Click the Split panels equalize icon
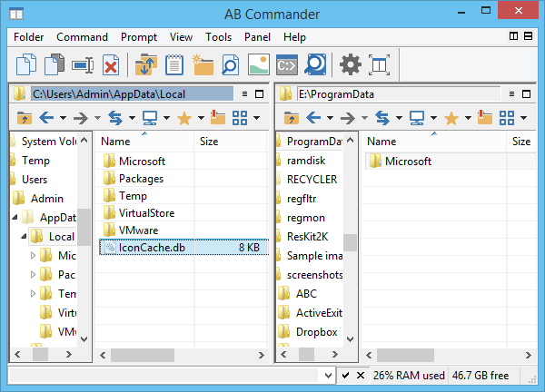Viewport: 545px width, 392px height. pos(379,65)
